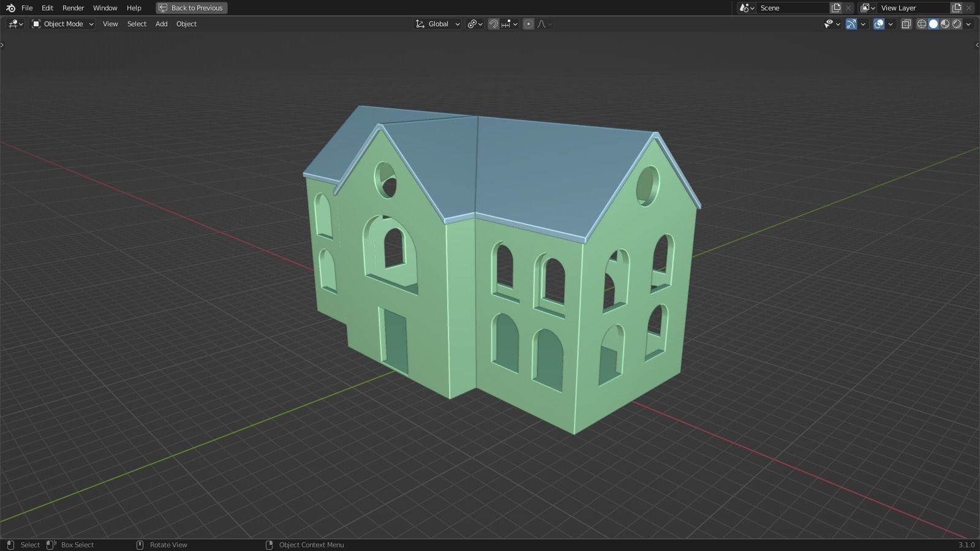The height and width of the screenshot is (551, 980).
Task: Switch to material preview shading
Action: pos(945,24)
